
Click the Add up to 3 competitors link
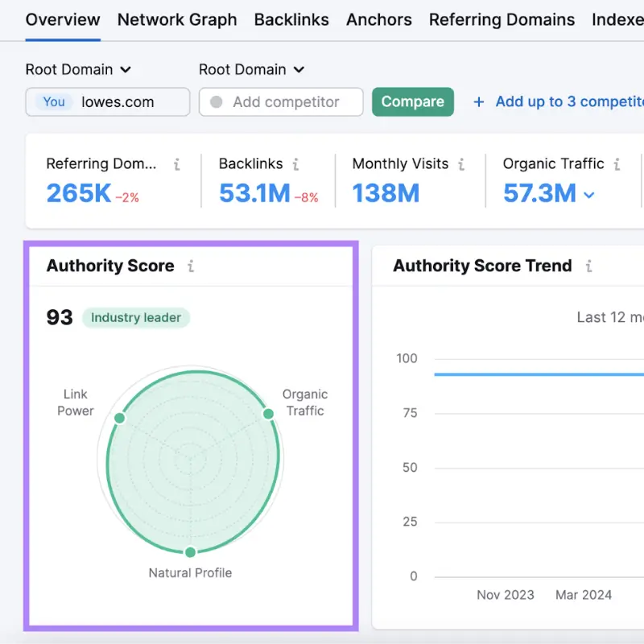pyautogui.click(x=568, y=101)
